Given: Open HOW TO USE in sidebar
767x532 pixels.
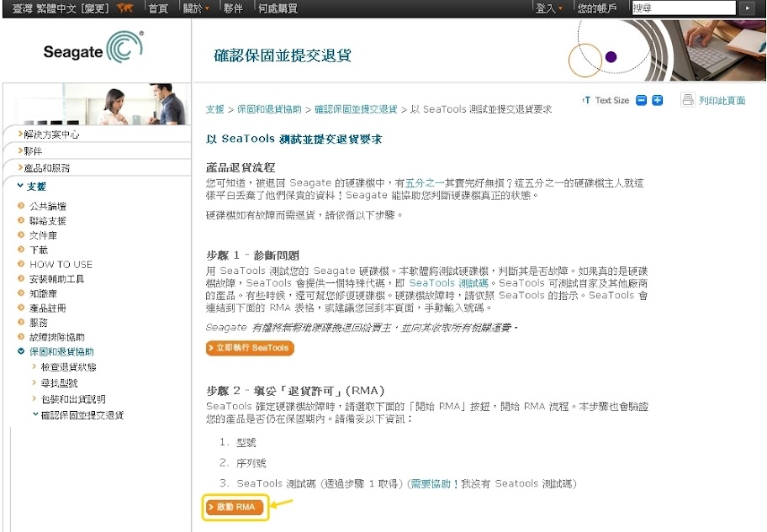Looking at the screenshot, I should click(x=61, y=265).
